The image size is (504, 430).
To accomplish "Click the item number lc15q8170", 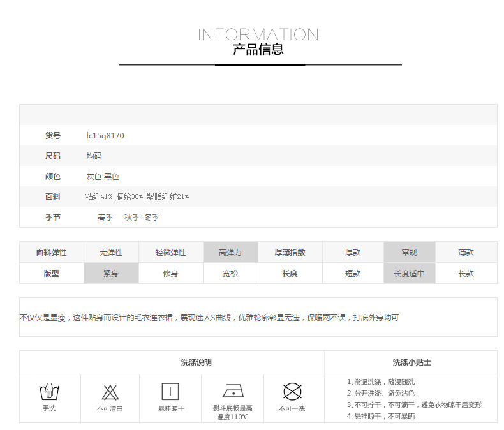I will pyautogui.click(x=105, y=136).
